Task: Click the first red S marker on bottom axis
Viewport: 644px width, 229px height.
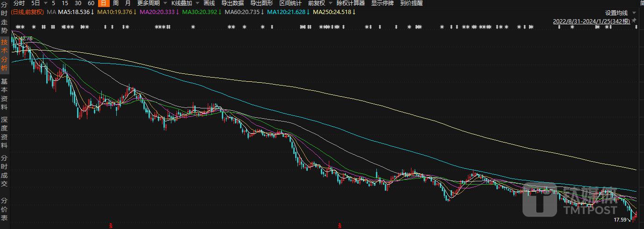Action: (111, 226)
